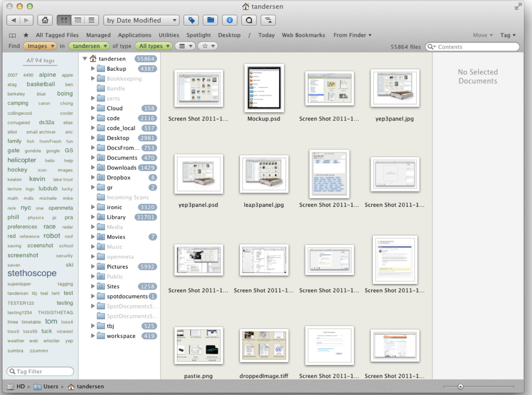Screen dimensions: 532x395
Task: Open the info inspector button
Action: (230, 20)
